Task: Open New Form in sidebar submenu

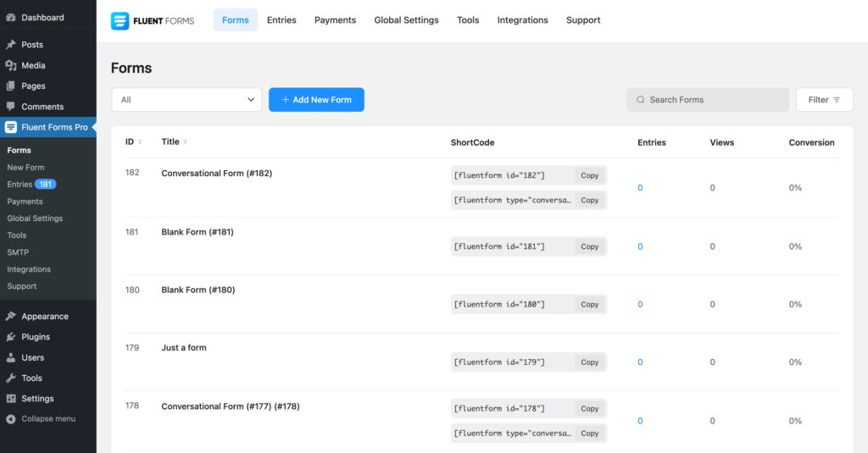Action: pyautogui.click(x=25, y=167)
